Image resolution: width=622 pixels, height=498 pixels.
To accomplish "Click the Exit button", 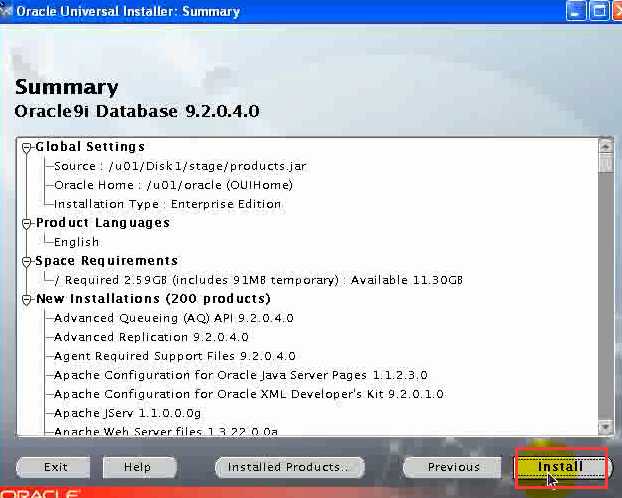I will (54, 467).
